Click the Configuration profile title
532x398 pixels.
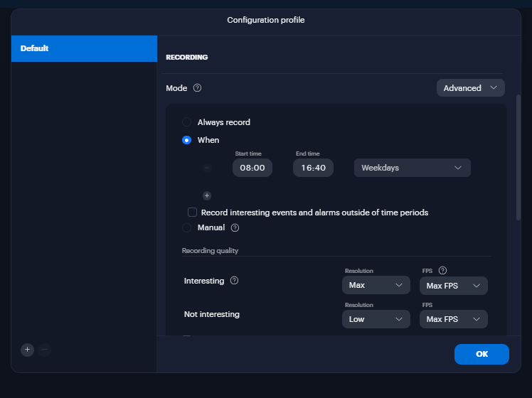pyautogui.click(x=266, y=20)
